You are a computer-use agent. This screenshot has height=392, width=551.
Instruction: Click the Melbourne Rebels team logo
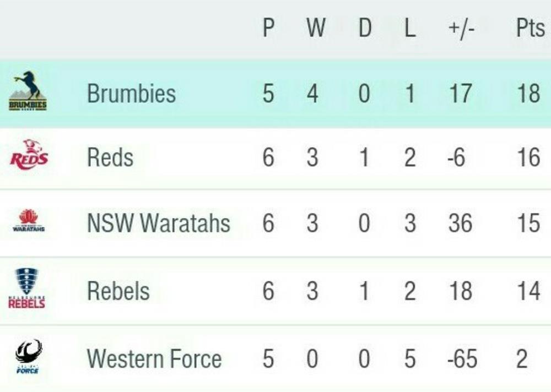tap(27, 288)
